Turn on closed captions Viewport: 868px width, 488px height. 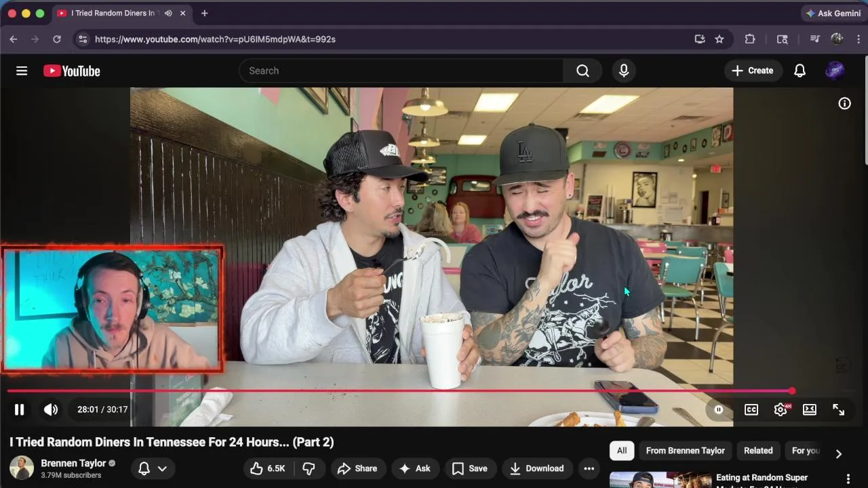[751, 409]
